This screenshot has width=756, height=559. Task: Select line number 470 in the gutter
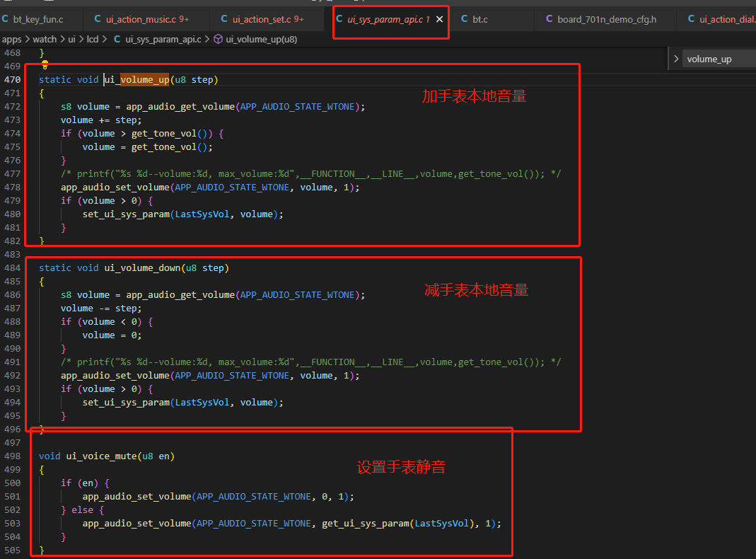(13, 79)
